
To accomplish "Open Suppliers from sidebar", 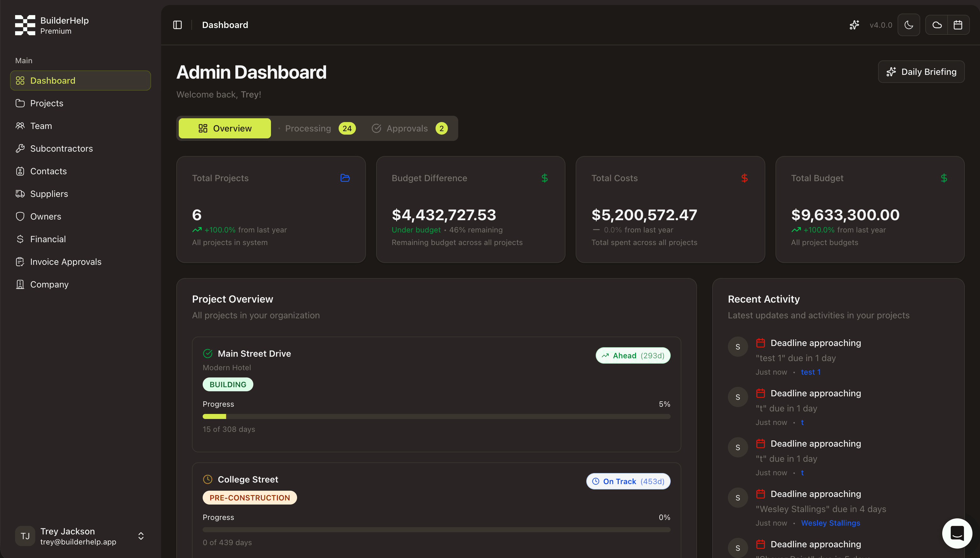I will coord(81,193).
